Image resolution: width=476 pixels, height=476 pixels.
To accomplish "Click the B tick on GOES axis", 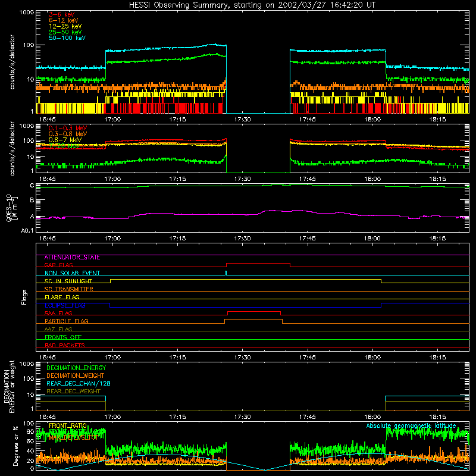I will pos(32,200).
